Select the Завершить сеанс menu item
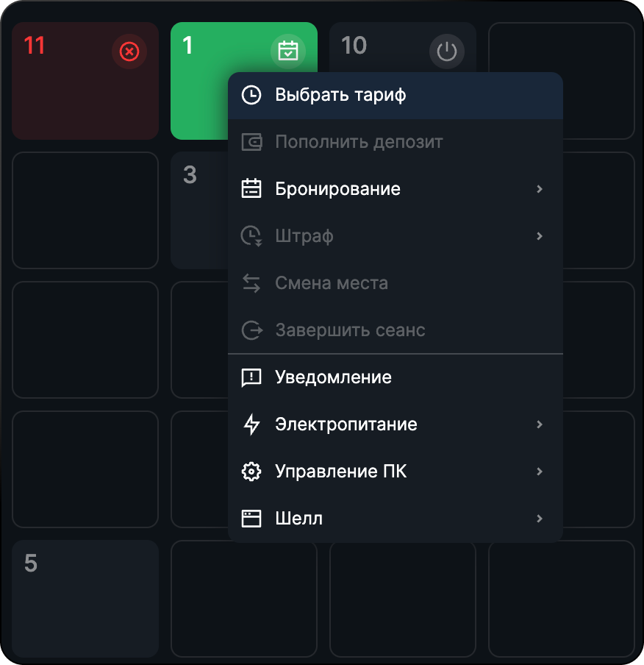The height and width of the screenshot is (665, 644). [x=396, y=330]
